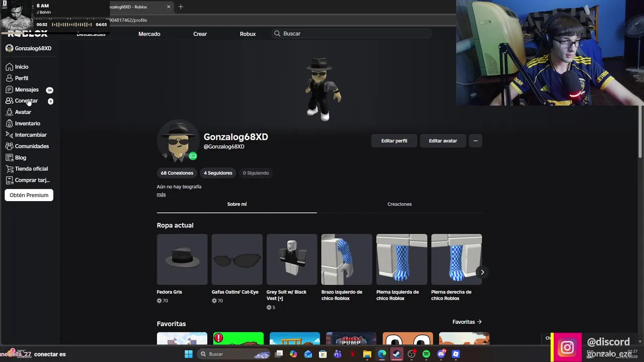This screenshot has width=644, height=362.
Task: Open the Mercado menu
Action: click(x=149, y=34)
